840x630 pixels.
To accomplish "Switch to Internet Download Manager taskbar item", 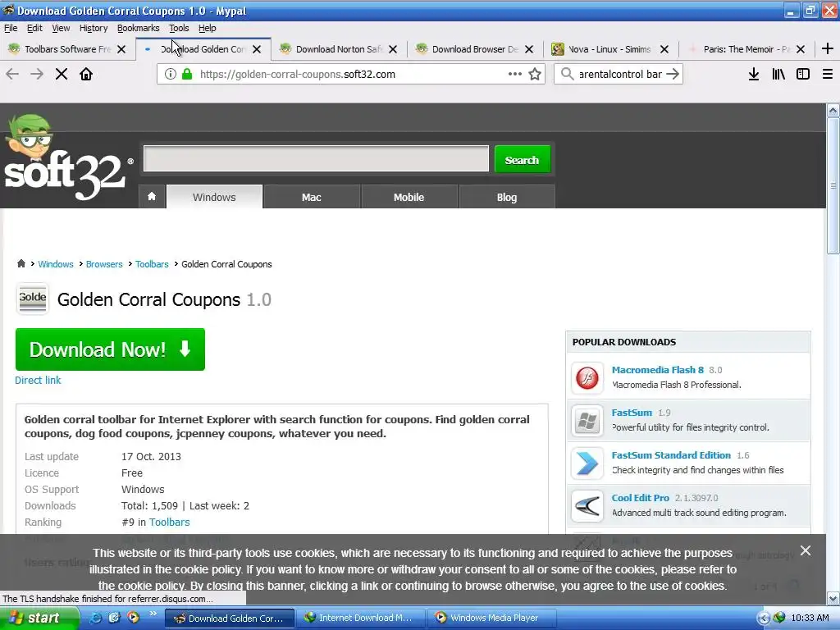I will coord(360,618).
